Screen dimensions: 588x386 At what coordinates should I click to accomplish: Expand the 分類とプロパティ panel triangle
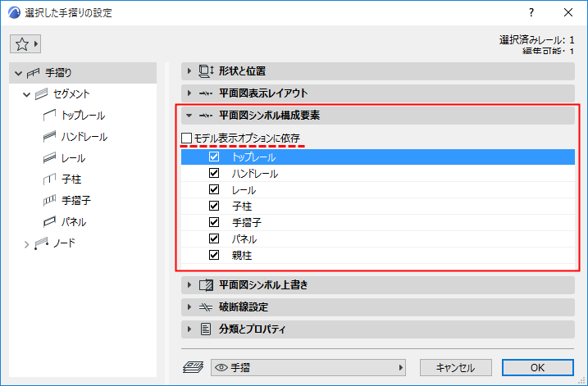tap(189, 329)
